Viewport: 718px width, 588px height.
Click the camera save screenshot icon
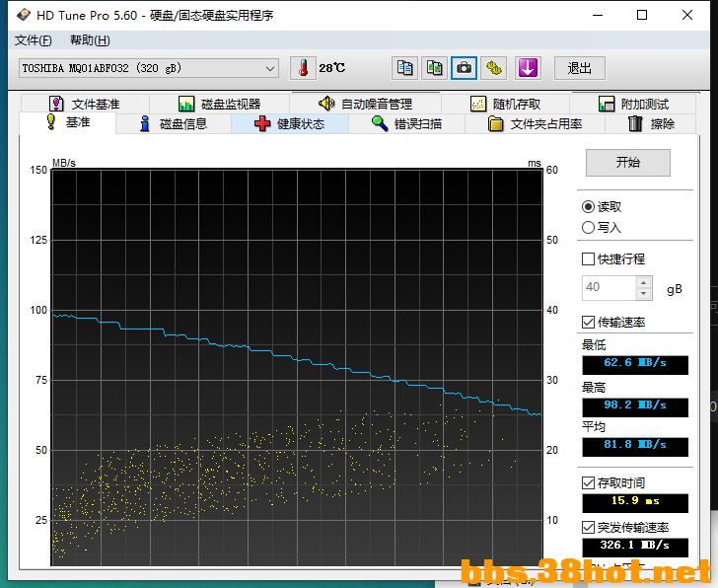(x=464, y=68)
